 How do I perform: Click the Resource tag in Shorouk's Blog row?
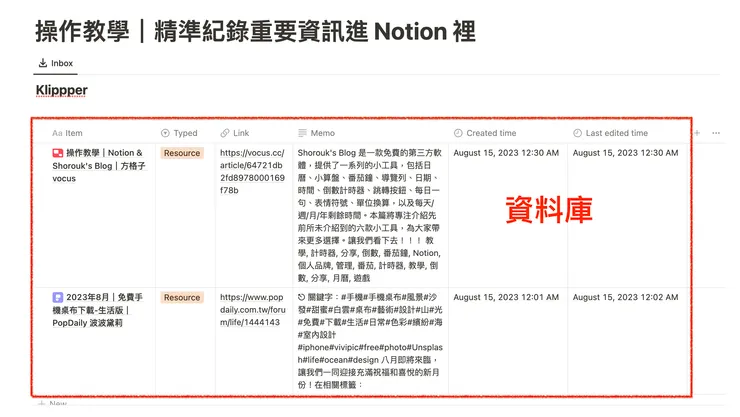182,153
